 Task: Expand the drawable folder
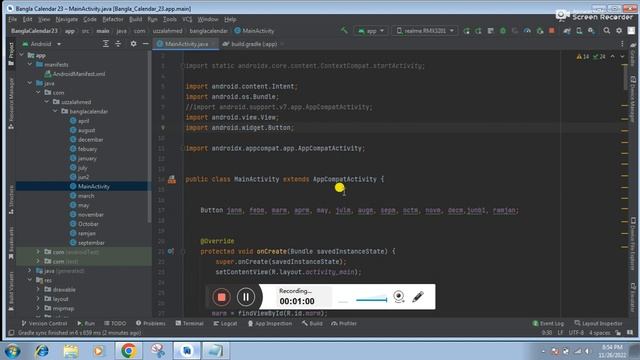click(38, 289)
